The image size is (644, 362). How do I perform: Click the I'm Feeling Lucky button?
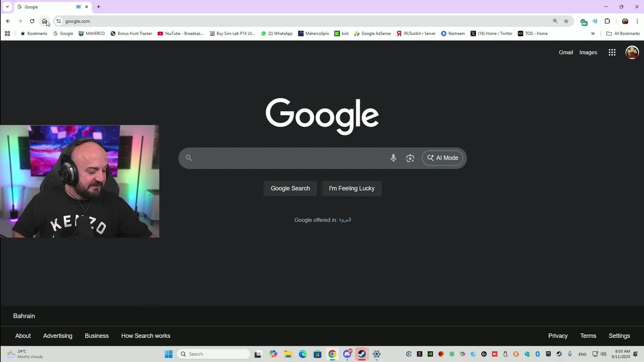point(352,189)
